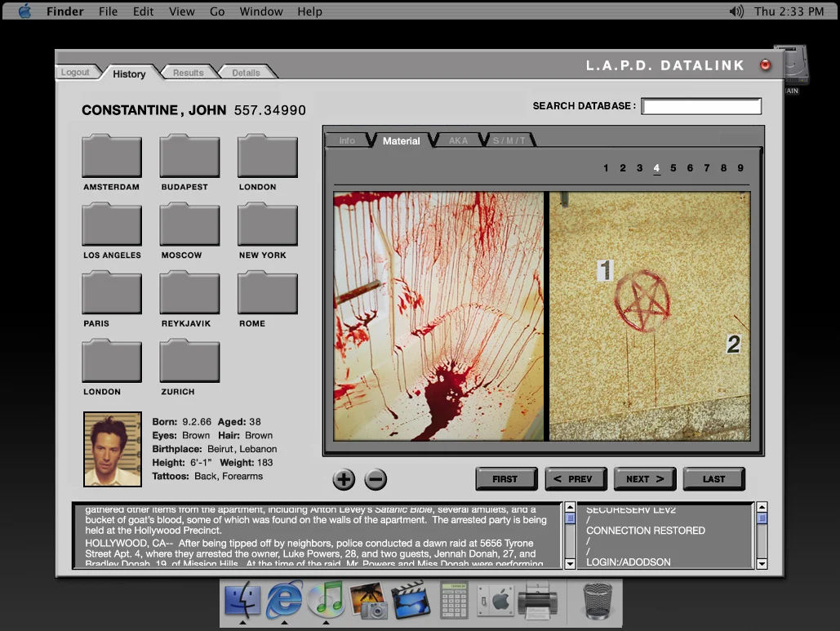Click connection log scrollbar down arrow
Viewport: 840px width, 631px height.
[762, 563]
